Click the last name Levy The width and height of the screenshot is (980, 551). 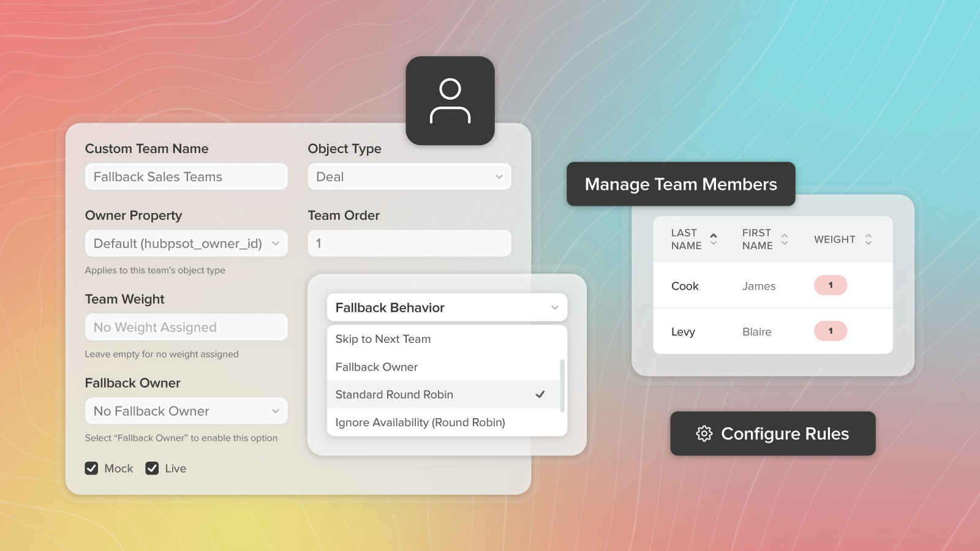pos(683,332)
